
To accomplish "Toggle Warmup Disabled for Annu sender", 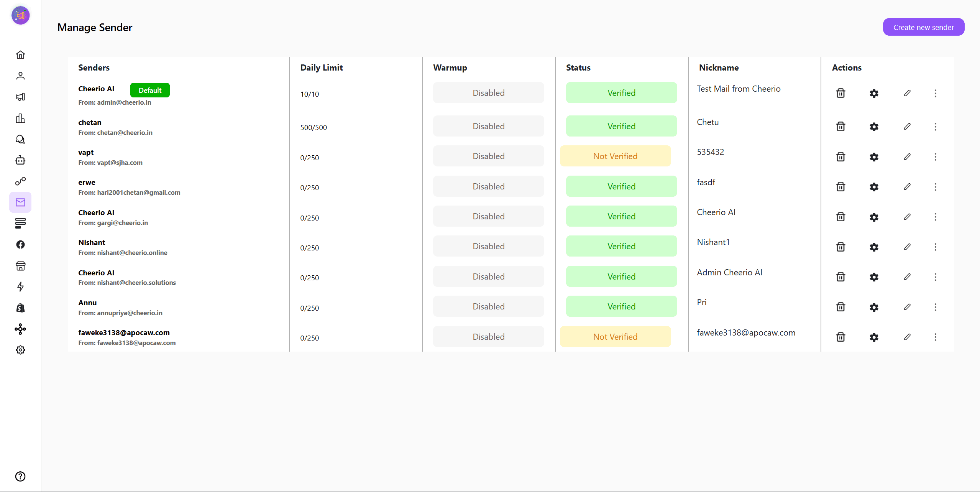I will coord(488,306).
